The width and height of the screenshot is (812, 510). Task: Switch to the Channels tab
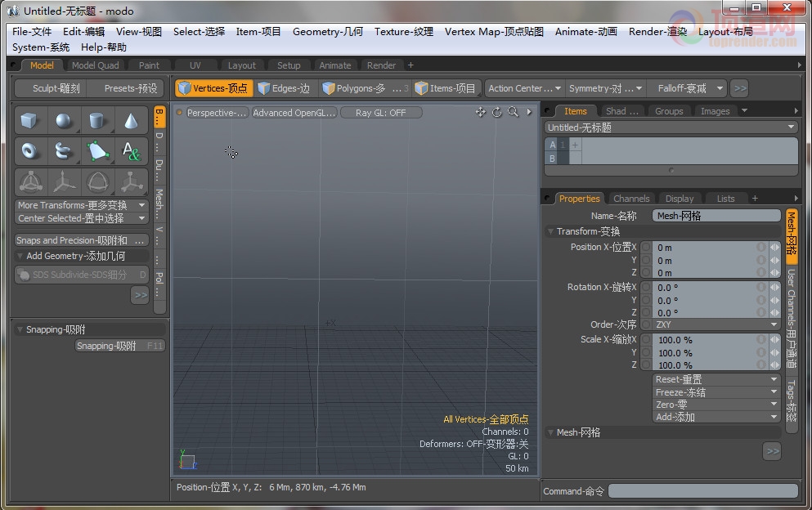tap(630, 199)
